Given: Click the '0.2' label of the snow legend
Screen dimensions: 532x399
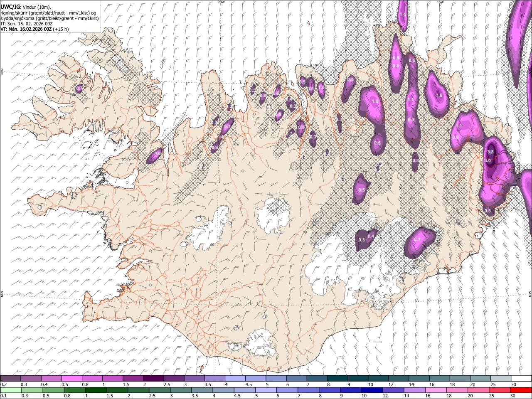Looking at the screenshot, I should [x=3, y=384].
